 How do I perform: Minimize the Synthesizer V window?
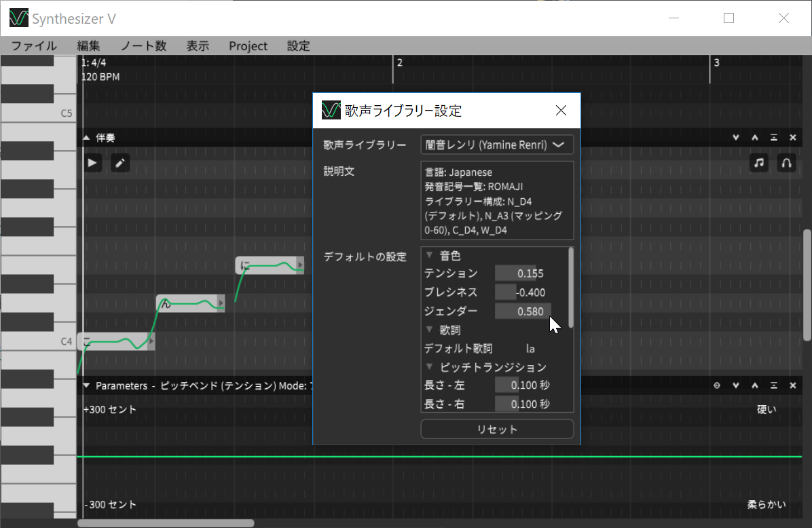(673, 18)
